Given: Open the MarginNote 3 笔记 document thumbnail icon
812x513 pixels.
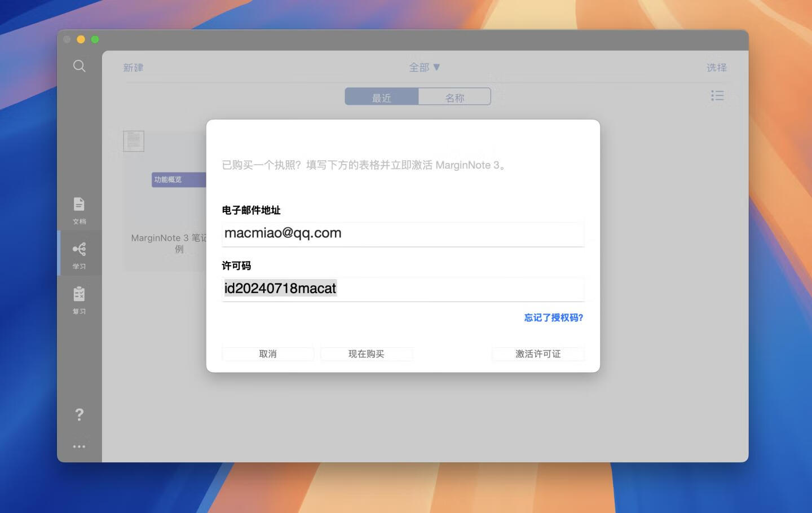Looking at the screenshot, I should 134,141.
